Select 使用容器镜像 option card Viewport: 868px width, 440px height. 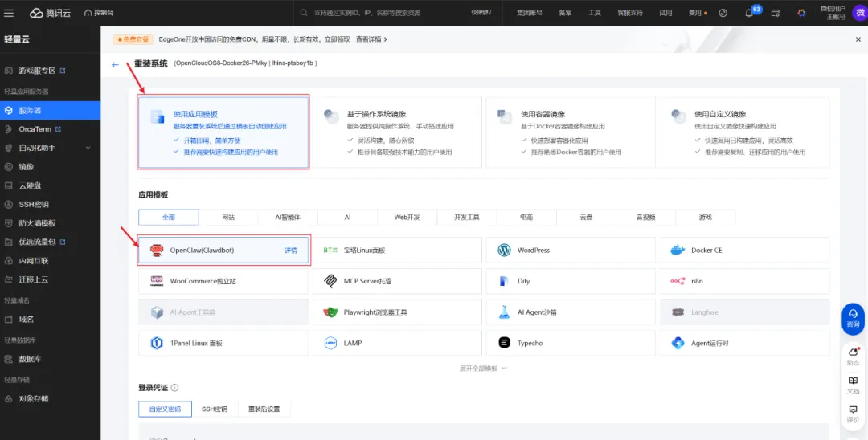point(570,132)
